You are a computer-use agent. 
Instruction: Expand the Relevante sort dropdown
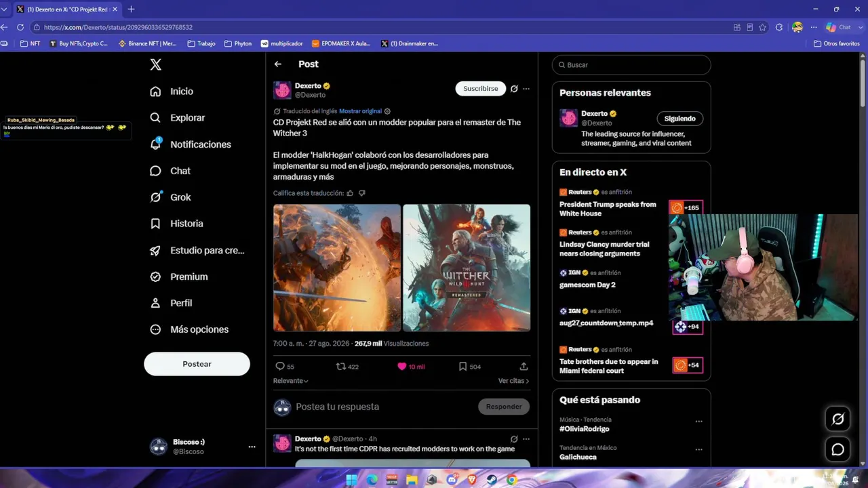pos(291,381)
